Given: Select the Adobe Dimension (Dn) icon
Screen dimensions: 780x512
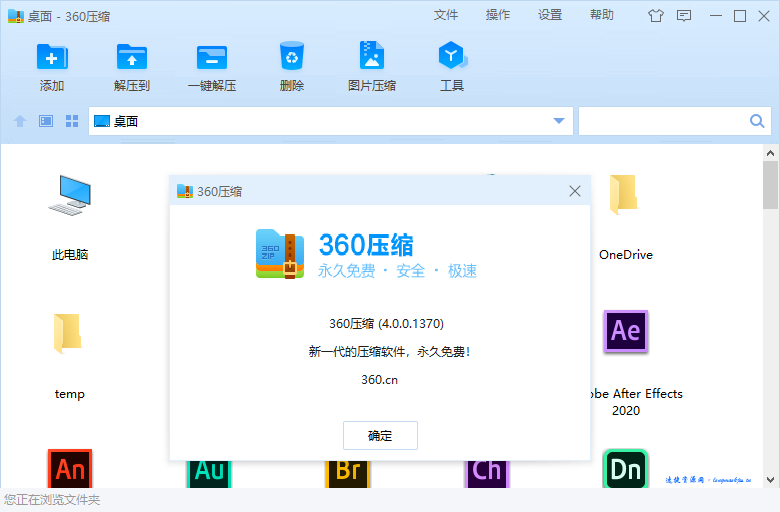Looking at the screenshot, I should pos(625,468).
